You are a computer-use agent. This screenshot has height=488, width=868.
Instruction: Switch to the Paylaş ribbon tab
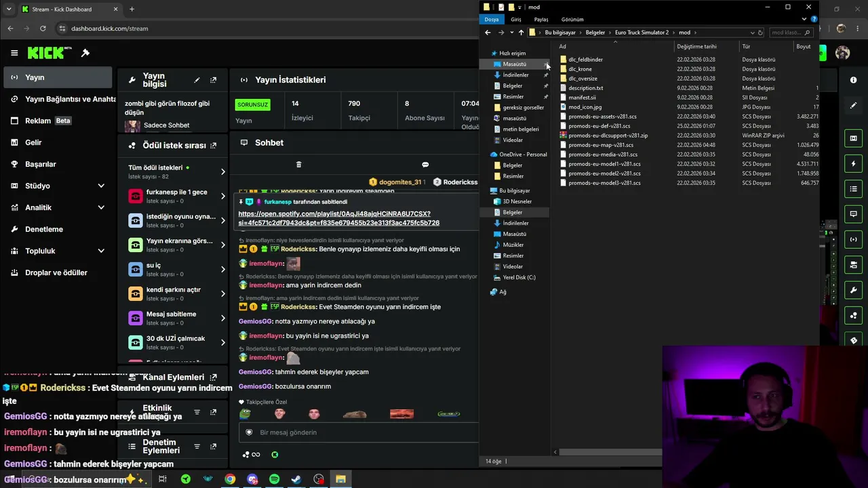(541, 20)
